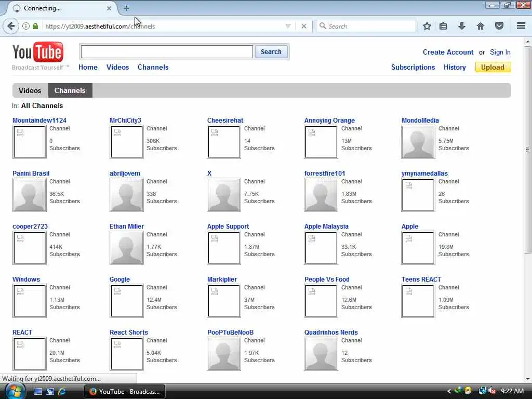Click the Create Account link
532x399 pixels.
tap(448, 52)
